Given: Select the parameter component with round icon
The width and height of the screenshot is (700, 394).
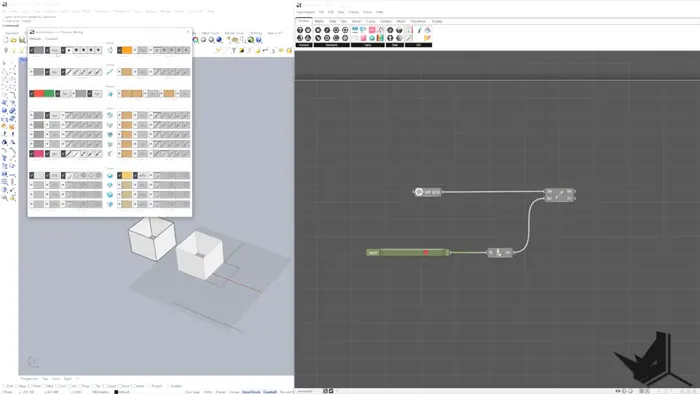Looking at the screenshot, I should point(427,192).
